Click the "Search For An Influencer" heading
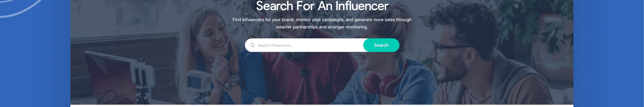The image size is (644, 107). (x=322, y=6)
